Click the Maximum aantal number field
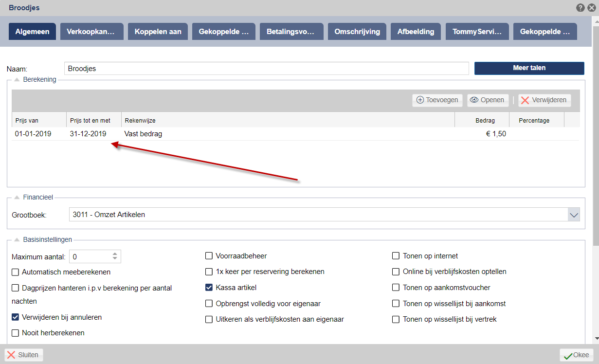Viewport: 599px width, 364px height. pos(91,256)
